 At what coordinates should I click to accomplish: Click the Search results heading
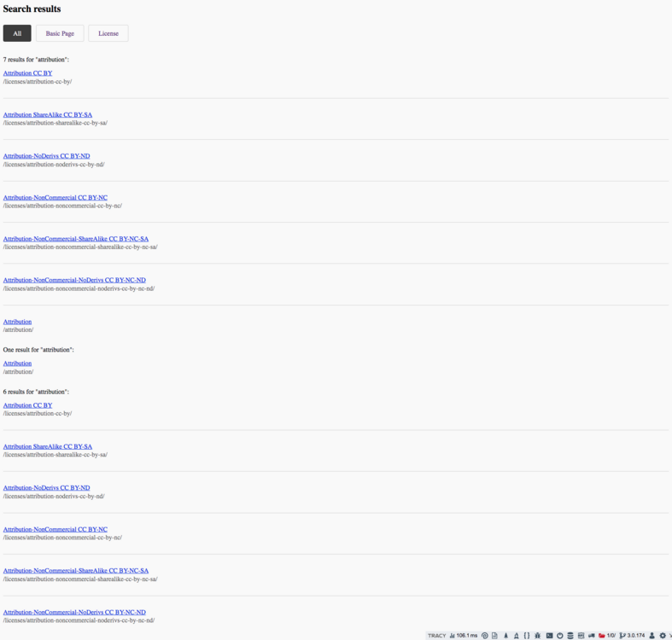[x=32, y=9]
